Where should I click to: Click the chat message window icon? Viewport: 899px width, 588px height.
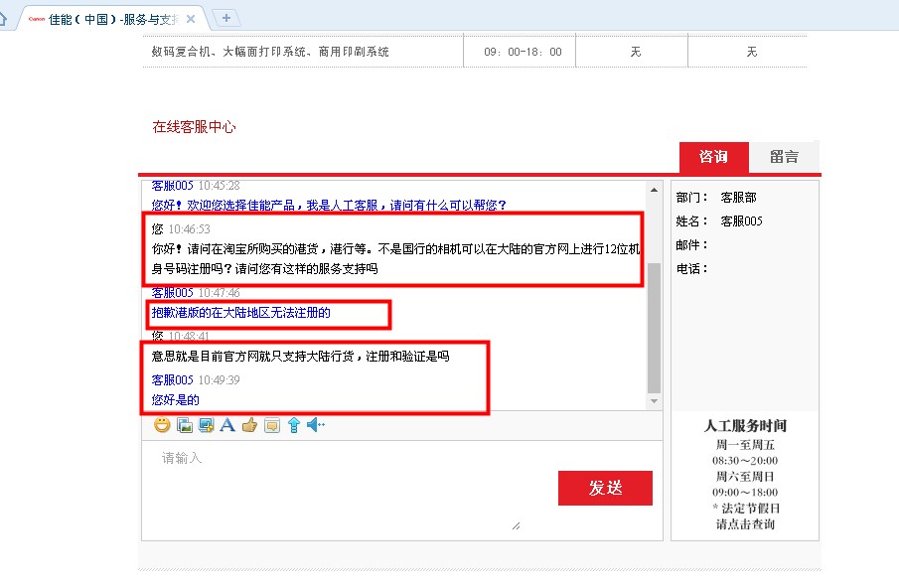[x=272, y=425]
